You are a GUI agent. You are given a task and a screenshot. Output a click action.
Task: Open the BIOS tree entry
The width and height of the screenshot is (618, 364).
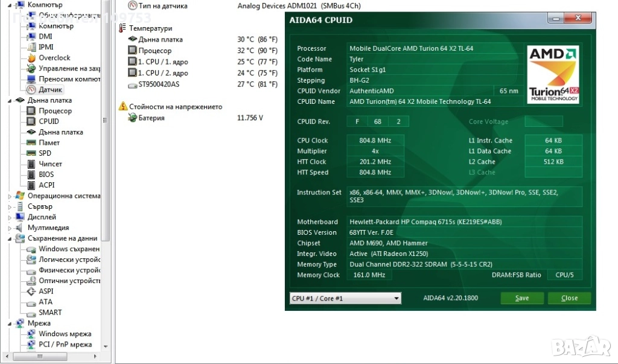46,174
